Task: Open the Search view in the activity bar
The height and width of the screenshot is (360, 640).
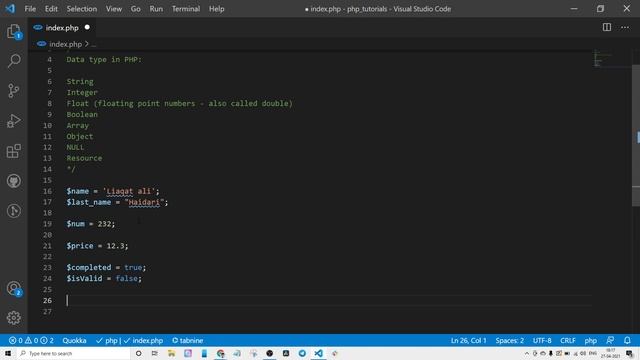Action: point(14,61)
